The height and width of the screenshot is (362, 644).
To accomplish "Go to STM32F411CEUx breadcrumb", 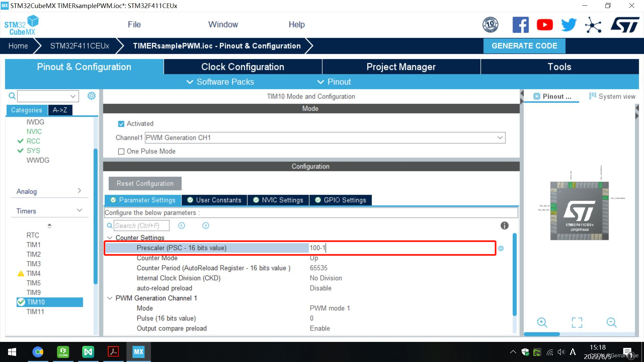I will pos(80,46).
